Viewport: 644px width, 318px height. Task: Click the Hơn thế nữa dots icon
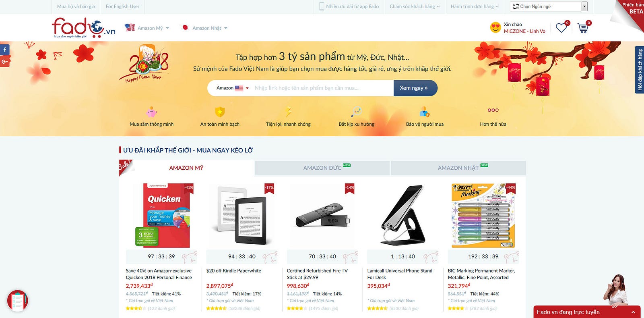tap(493, 110)
